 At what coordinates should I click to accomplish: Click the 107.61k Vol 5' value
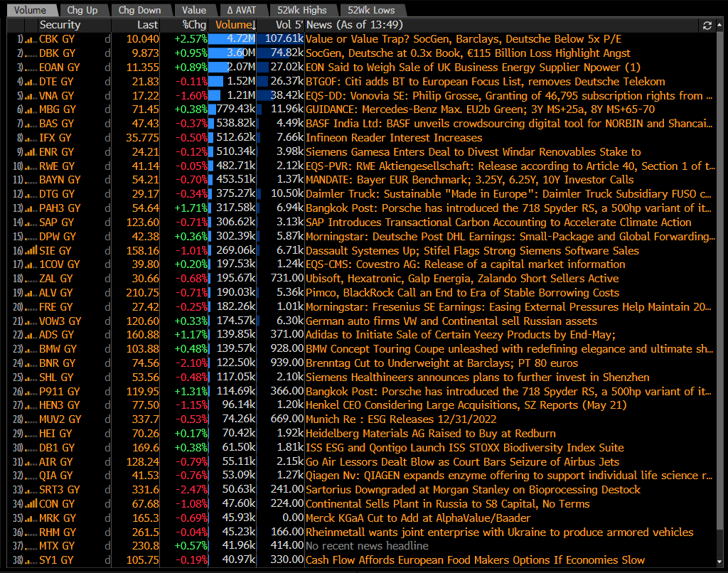coord(284,39)
